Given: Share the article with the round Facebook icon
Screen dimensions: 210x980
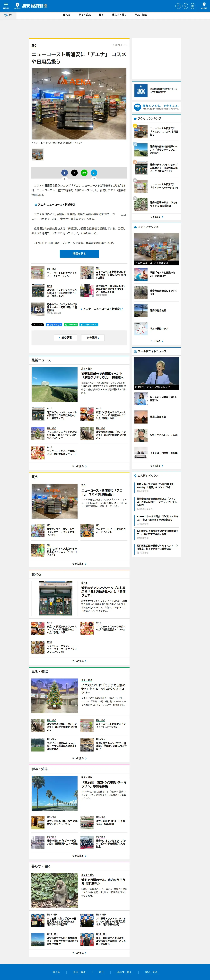Looking at the screenshot, I should point(64,173).
